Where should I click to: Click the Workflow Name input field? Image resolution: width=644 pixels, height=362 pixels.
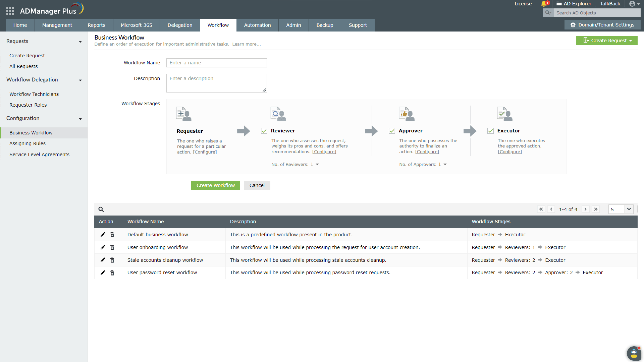click(216, 63)
